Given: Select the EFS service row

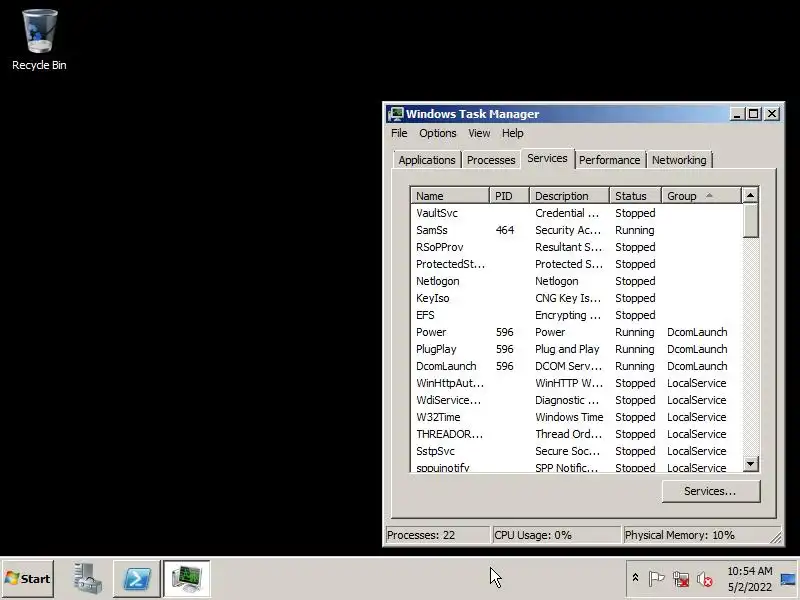Looking at the screenshot, I should (577, 315).
